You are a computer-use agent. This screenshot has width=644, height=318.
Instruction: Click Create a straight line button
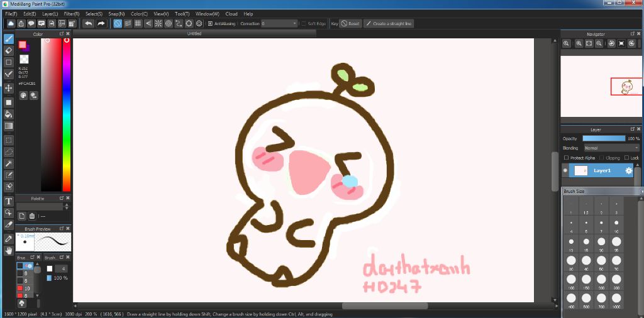pos(389,23)
